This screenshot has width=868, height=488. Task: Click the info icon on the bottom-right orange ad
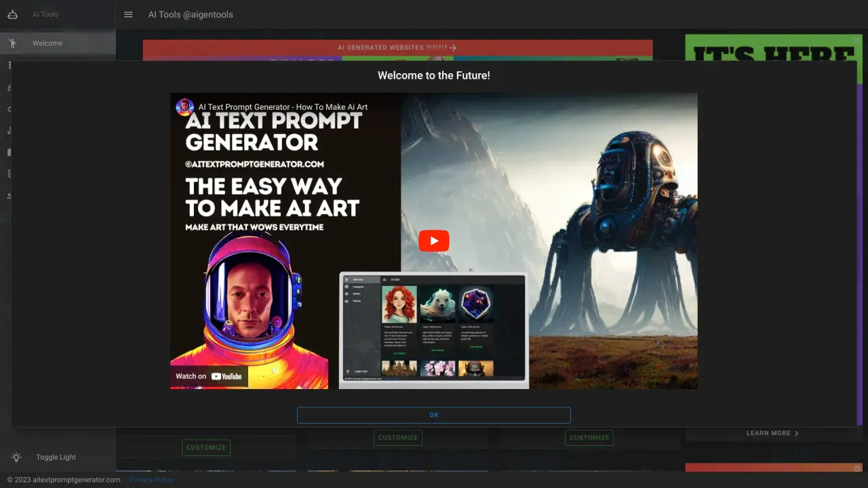click(x=857, y=468)
